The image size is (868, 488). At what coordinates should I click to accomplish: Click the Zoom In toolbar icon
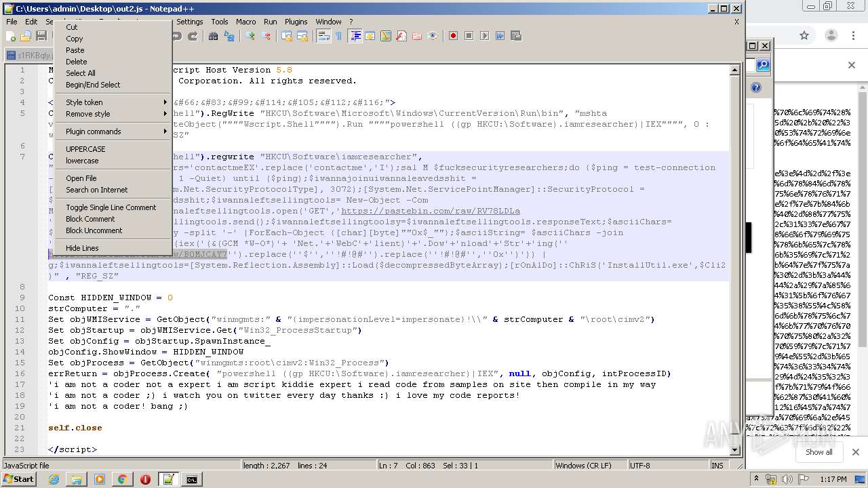click(x=250, y=36)
